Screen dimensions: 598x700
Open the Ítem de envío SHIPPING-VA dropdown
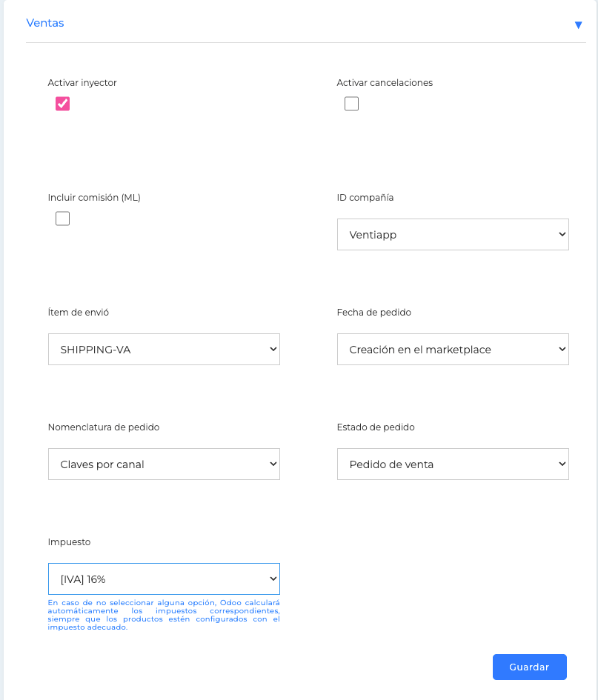click(164, 349)
